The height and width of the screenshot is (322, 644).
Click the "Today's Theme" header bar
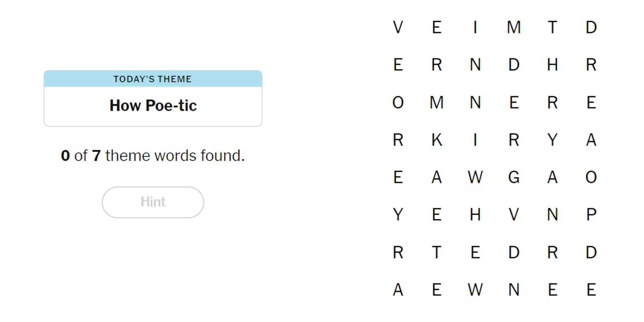pos(153,79)
